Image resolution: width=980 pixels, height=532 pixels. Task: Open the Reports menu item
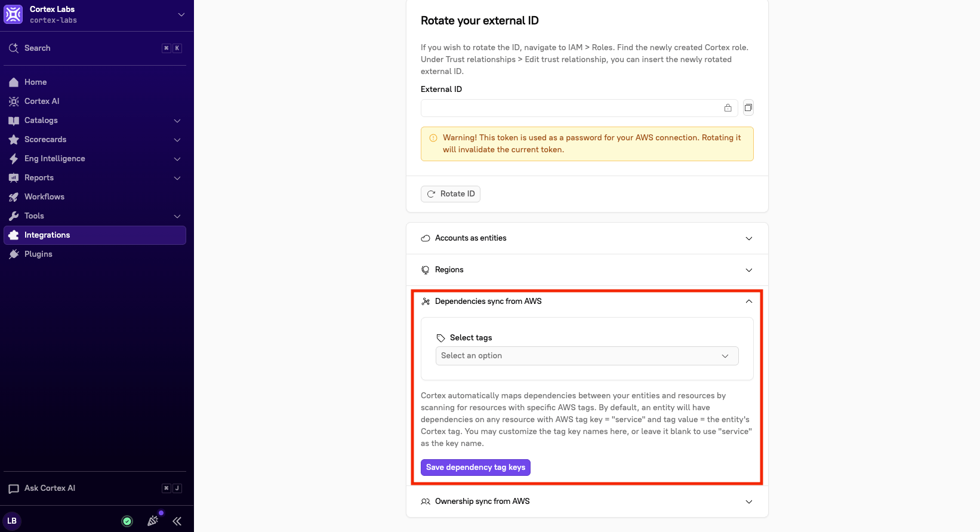click(95, 177)
